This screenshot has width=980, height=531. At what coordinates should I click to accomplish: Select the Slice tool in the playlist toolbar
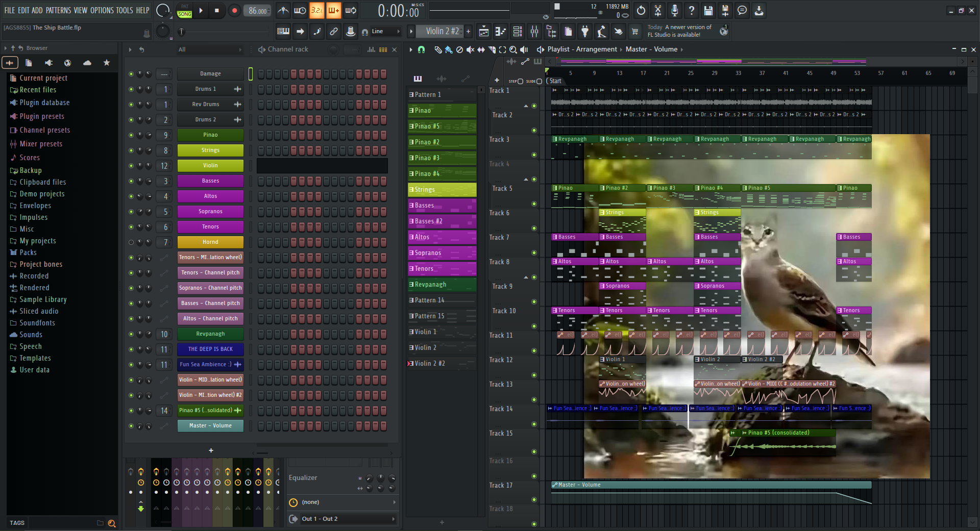click(x=492, y=49)
